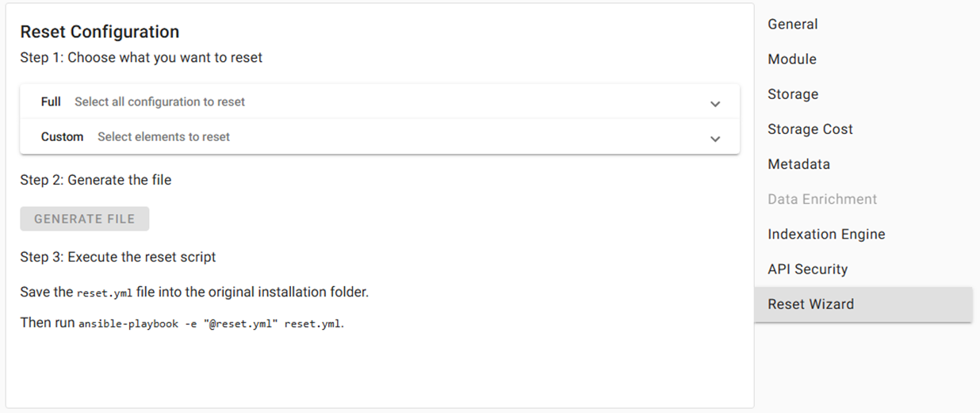Viewport: 980px width, 413px height.
Task: Open the Indexation Engine section
Action: pos(826,234)
